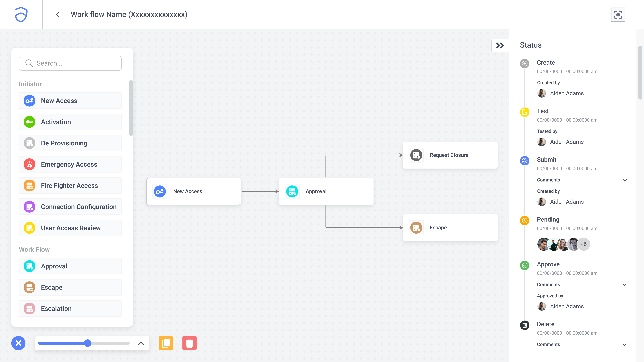Click the Escalation pink icon in palette
644x362 pixels.
point(29,309)
